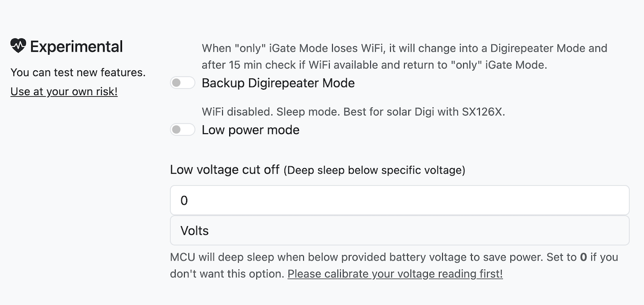
Task: Click "Use at your own risk!" underlined text
Action: pyautogui.click(x=64, y=91)
